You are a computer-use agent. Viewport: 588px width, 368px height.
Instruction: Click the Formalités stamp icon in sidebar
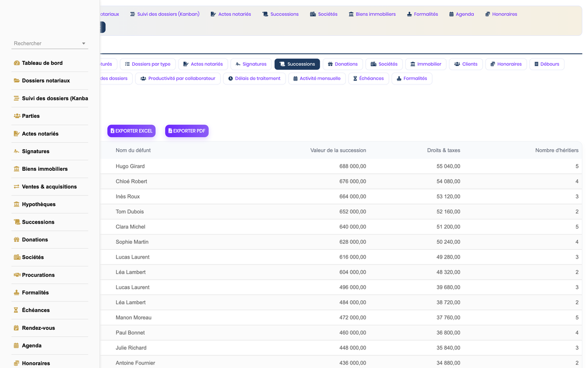(x=17, y=292)
